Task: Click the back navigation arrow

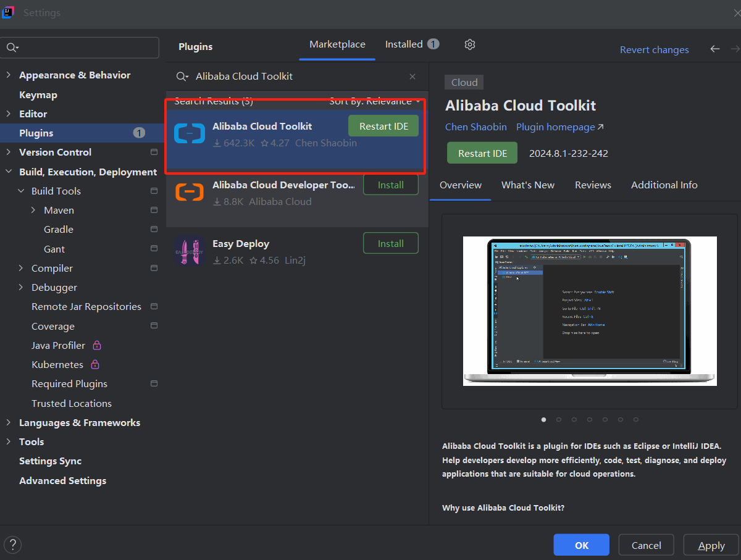Action: tap(715, 49)
